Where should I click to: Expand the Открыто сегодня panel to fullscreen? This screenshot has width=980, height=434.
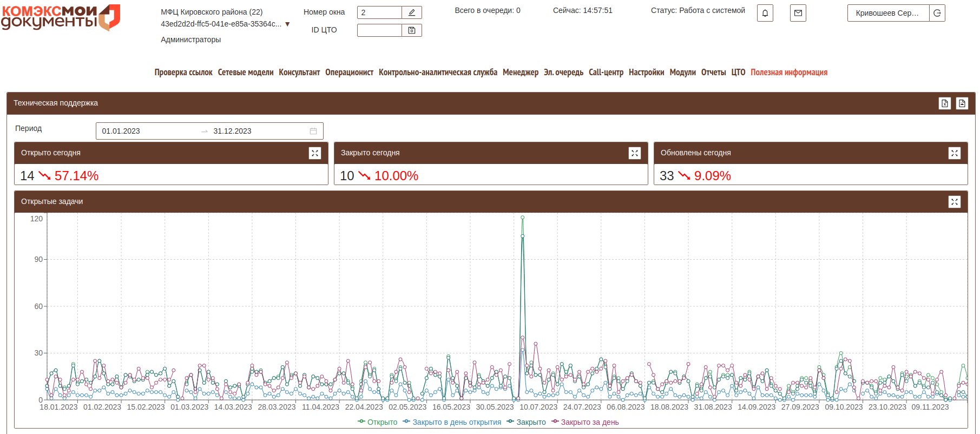pyautogui.click(x=314, y=153)
